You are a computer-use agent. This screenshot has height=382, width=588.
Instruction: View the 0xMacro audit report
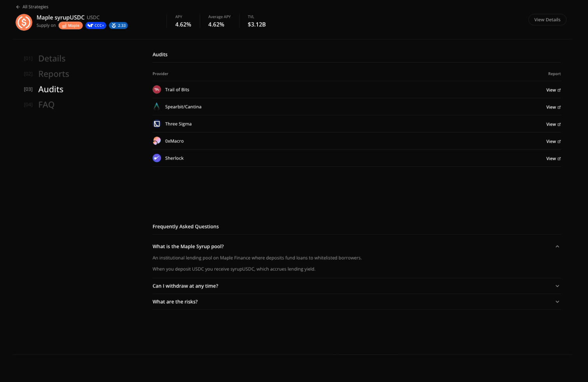pyautogui.click(x=553, y=142)
